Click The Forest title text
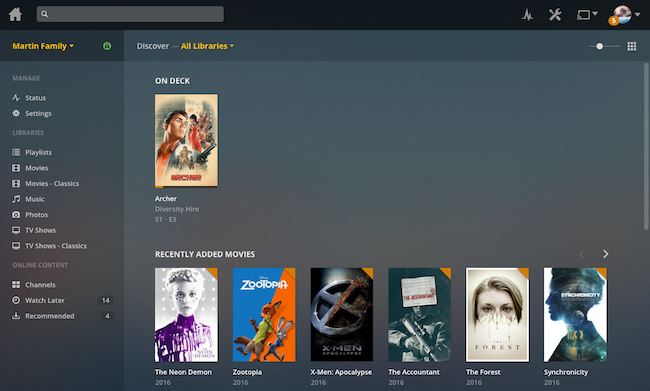The image size is (650, 391). click(x=483, y=372)
